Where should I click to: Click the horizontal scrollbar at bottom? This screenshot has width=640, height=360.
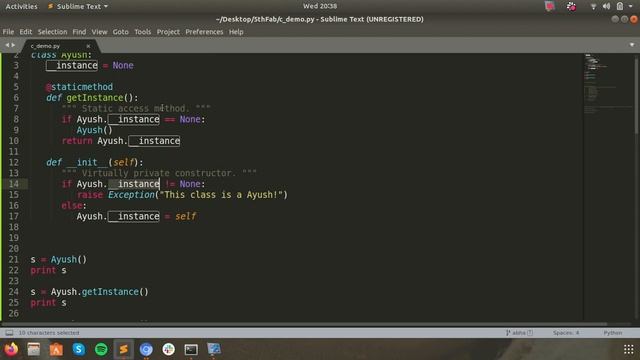[x=304, y=325]
